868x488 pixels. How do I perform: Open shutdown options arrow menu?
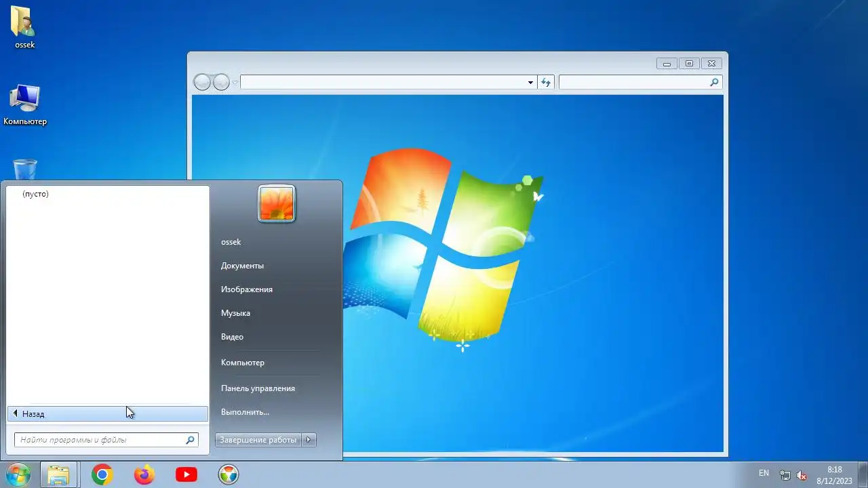pyautogui.click(x=309, y=440)
